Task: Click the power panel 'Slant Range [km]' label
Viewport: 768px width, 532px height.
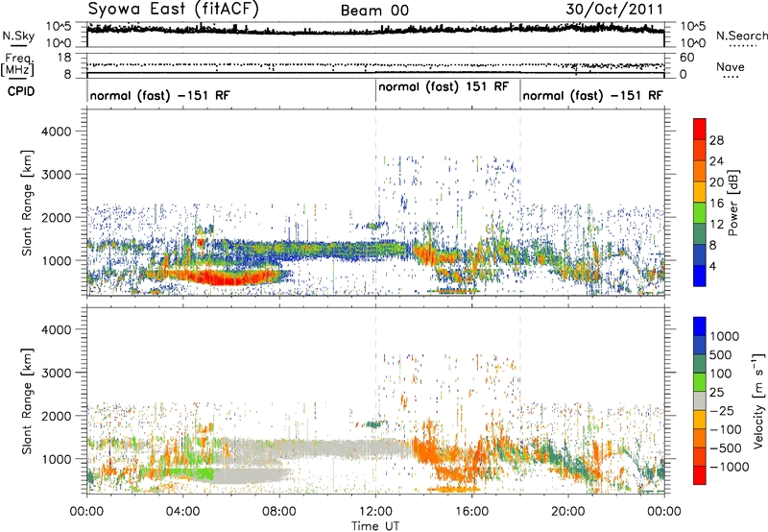Action: coord(27,203)
